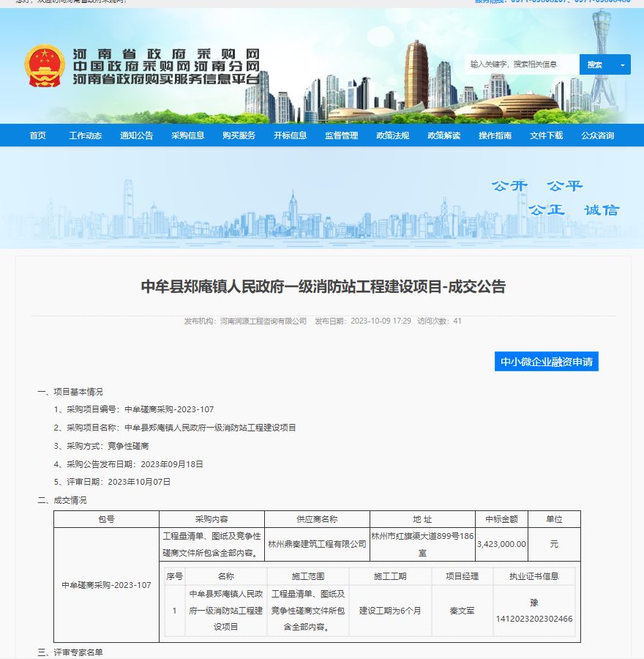This screenshot has width=644, height=659.
Task: Open the 政策解读 menu item
Action: (444, 135)
